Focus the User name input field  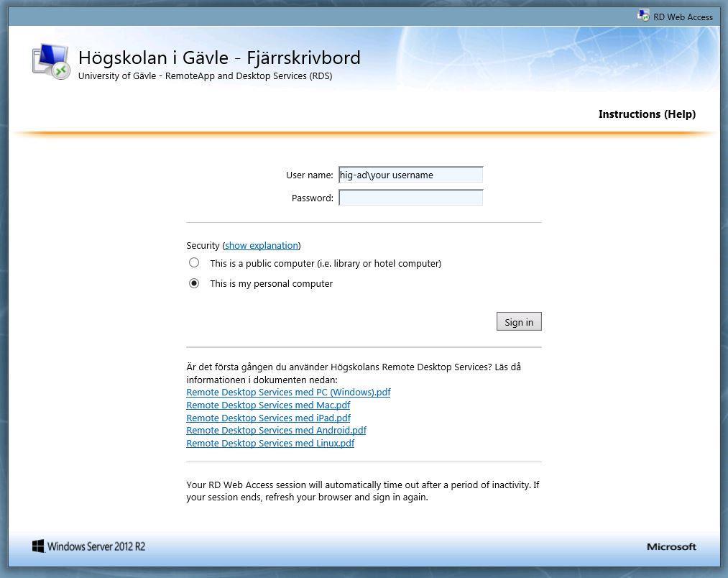(411, 175)
